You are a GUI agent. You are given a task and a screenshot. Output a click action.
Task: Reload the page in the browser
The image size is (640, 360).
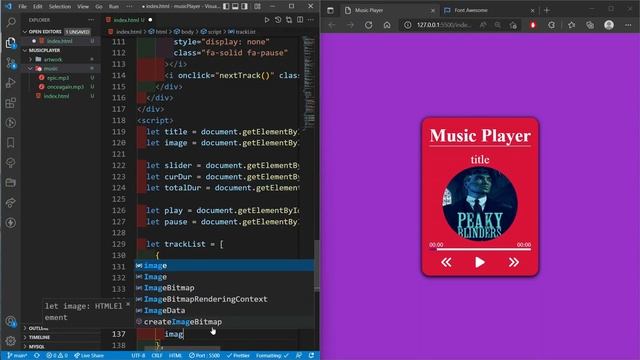[x=369, y=25]
